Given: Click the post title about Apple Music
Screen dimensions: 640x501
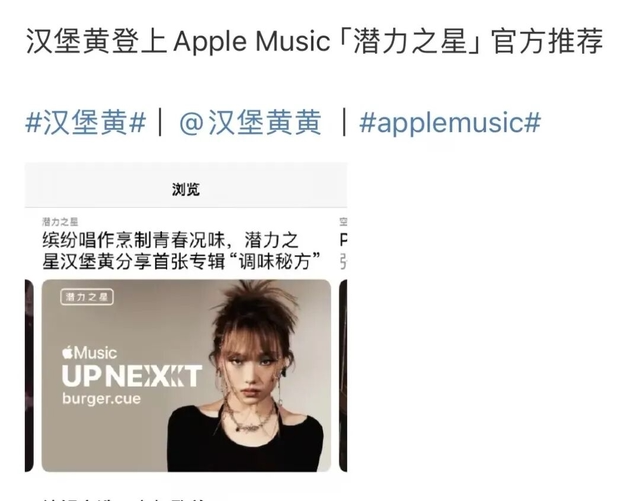Looking at the screenshot, I should pyautogui.click(x=314, y=41).
